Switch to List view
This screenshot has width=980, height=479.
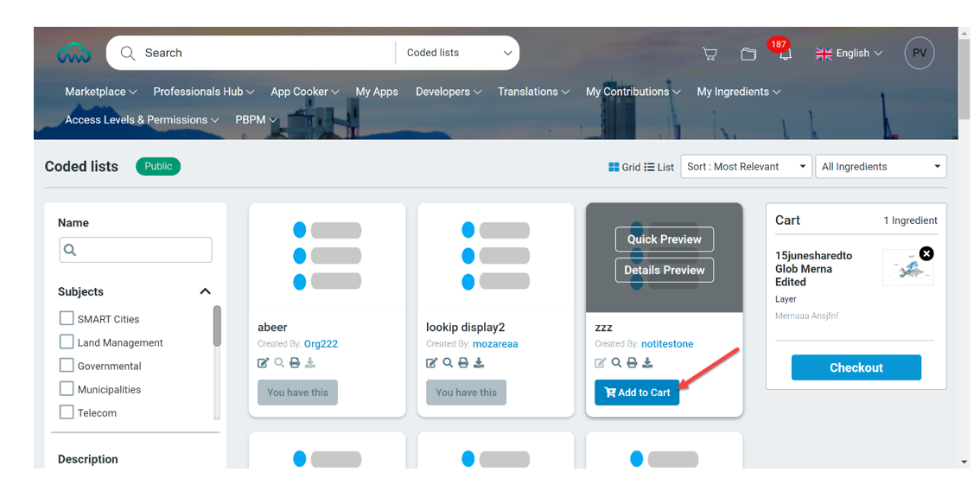pyautogui.click(x=659, y=167)
